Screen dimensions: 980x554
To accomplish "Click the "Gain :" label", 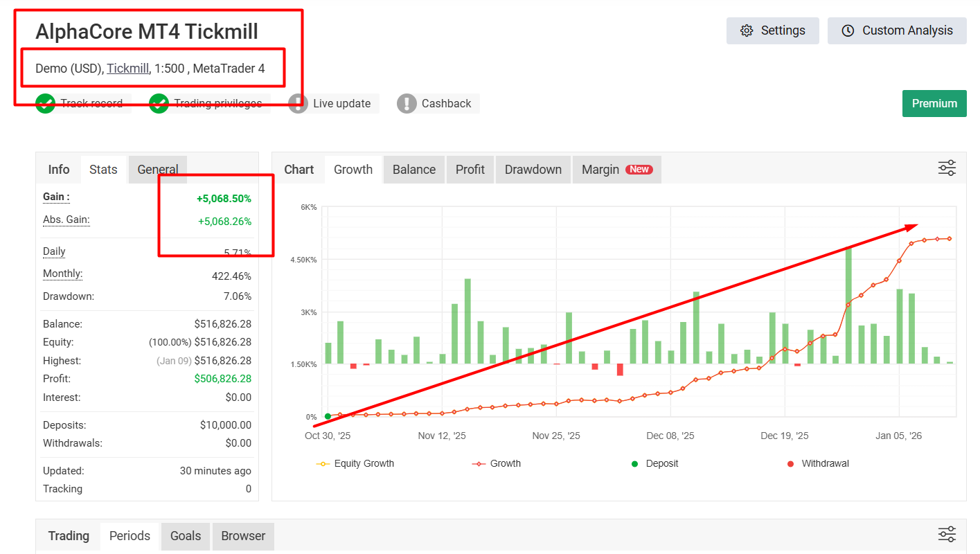I will (56, 197).
